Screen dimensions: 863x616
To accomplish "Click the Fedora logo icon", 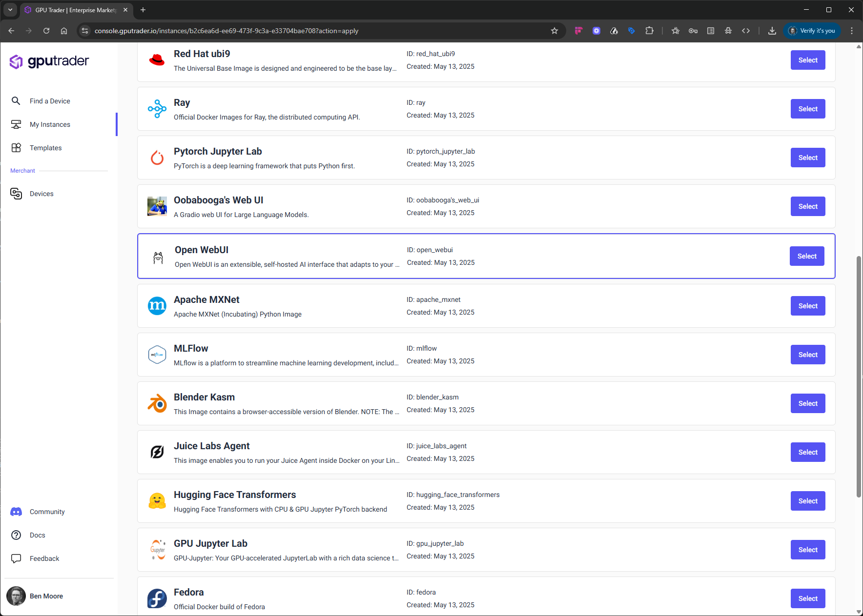I will pyautogui.click(x=157, y=598).
